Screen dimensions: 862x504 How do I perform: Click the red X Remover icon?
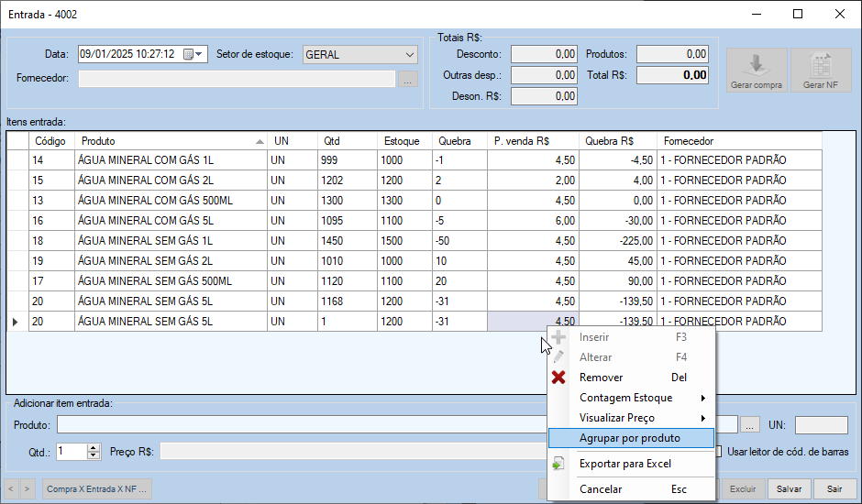coord(558,378)
